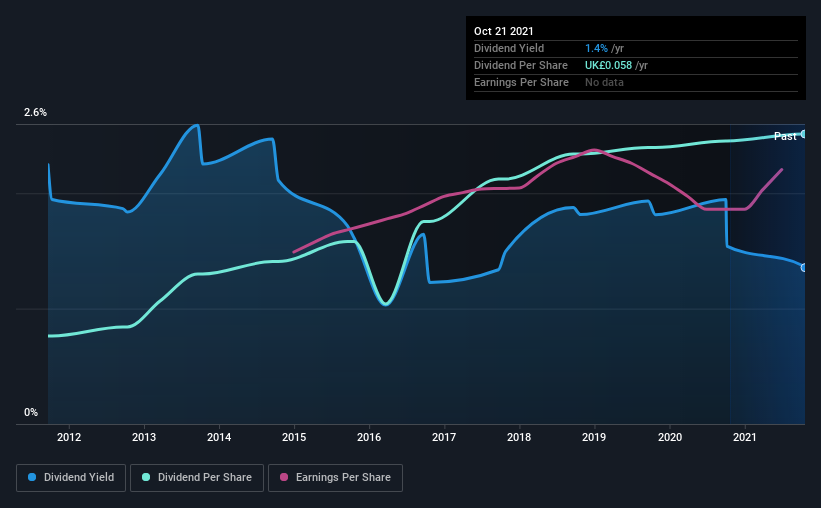Click the 2016 x-axis label
This screenshot has width=821, height=508.
[x=369, y=437]
